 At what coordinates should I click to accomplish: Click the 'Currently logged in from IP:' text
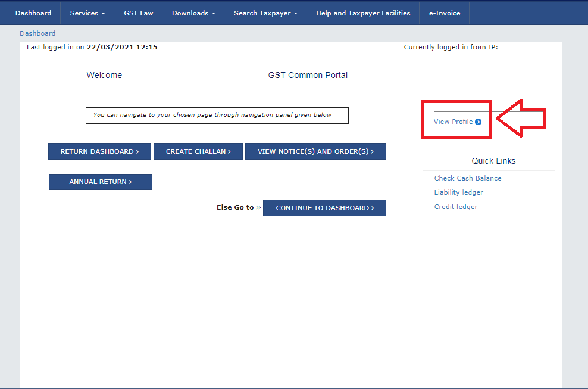451,47
